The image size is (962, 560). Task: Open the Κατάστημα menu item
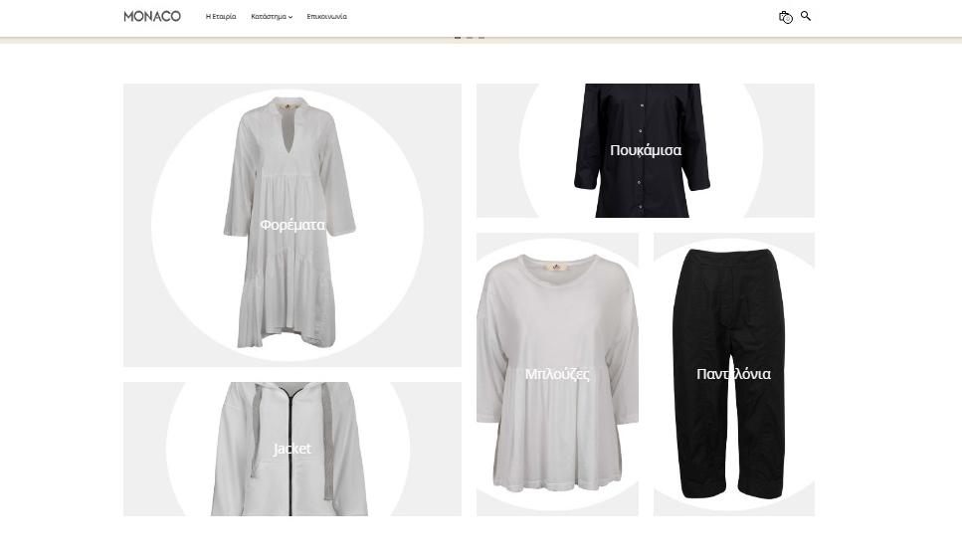[269, 17]
